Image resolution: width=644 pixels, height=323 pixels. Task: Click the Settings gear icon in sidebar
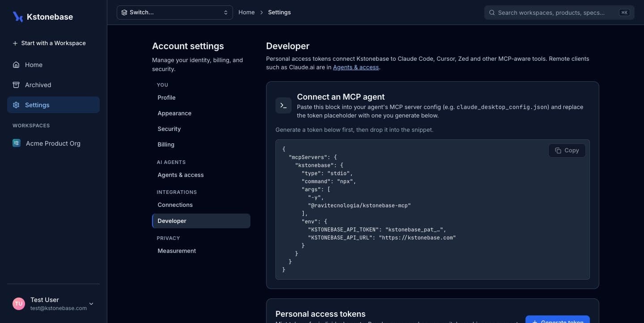click(16, 105)
